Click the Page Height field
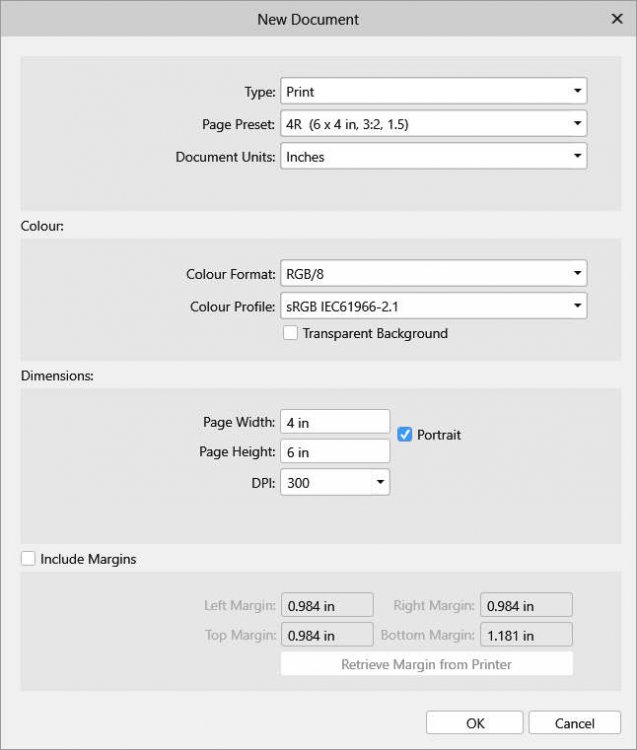Viewport: 637px width, 750px height. click(335, 452)
